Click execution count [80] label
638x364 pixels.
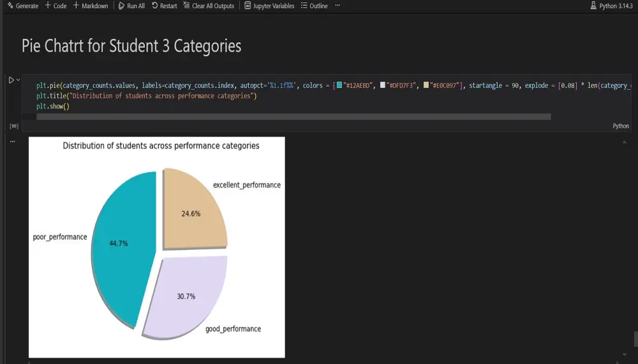click(x=14, y=126)
